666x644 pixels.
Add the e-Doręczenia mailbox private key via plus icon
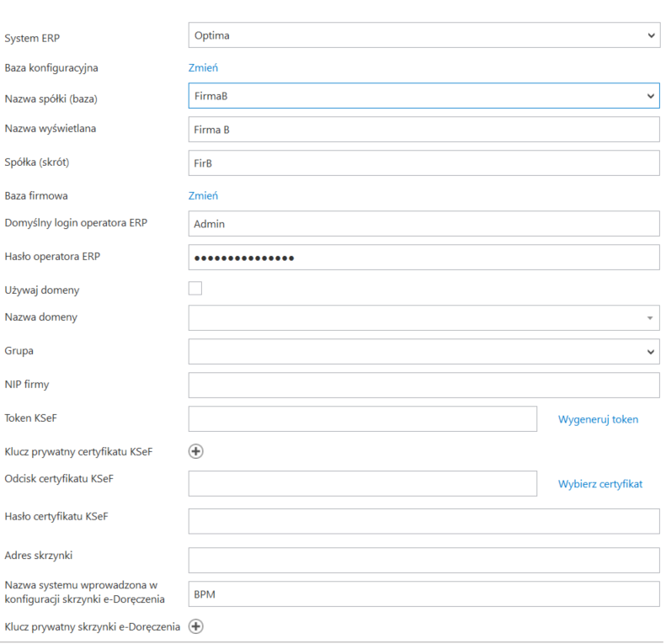pos(196,626)
